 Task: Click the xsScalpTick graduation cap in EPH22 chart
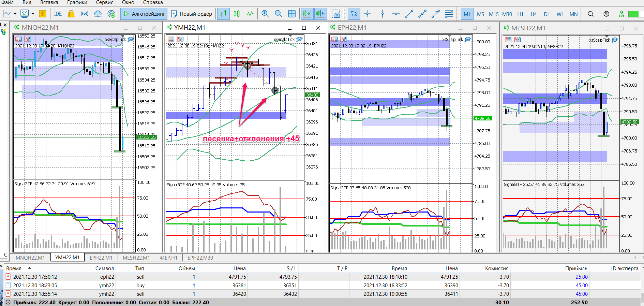[x=468, y=39]
